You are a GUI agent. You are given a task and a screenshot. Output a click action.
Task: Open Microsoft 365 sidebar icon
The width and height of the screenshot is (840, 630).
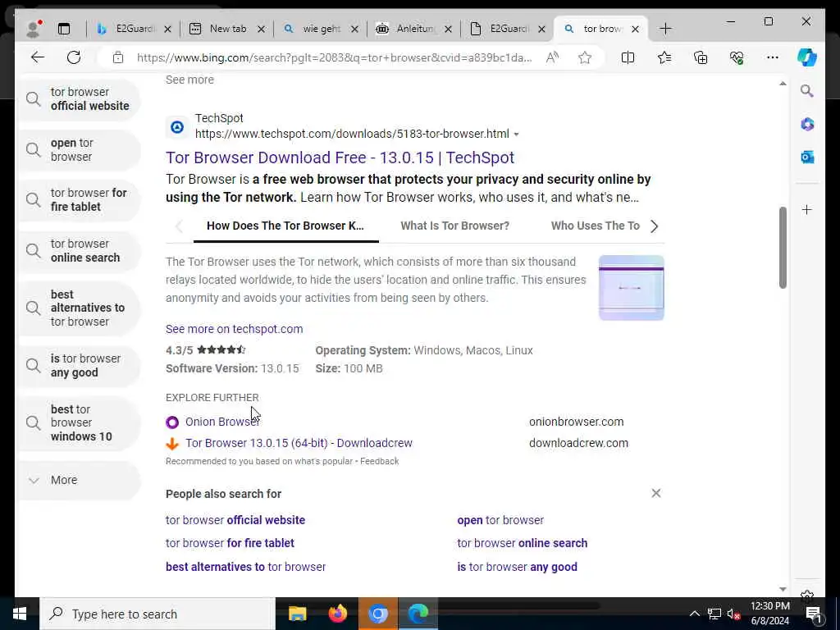[807, 125]
